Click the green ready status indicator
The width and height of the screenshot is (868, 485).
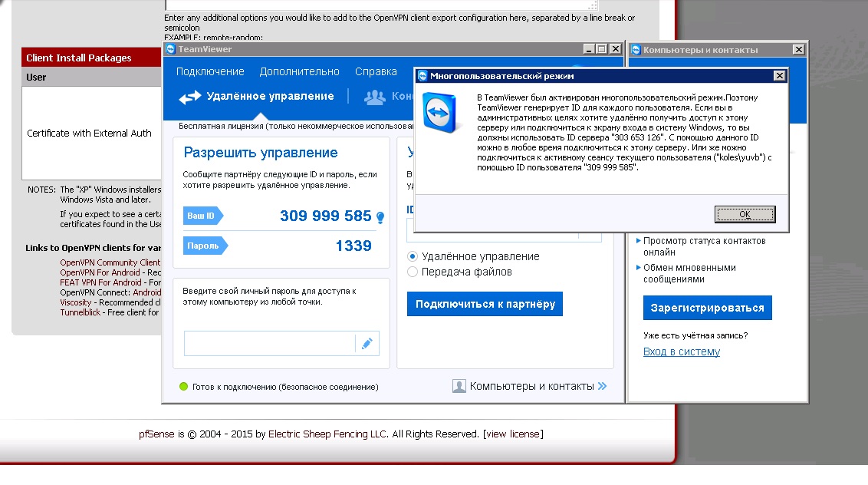[184, 386]
